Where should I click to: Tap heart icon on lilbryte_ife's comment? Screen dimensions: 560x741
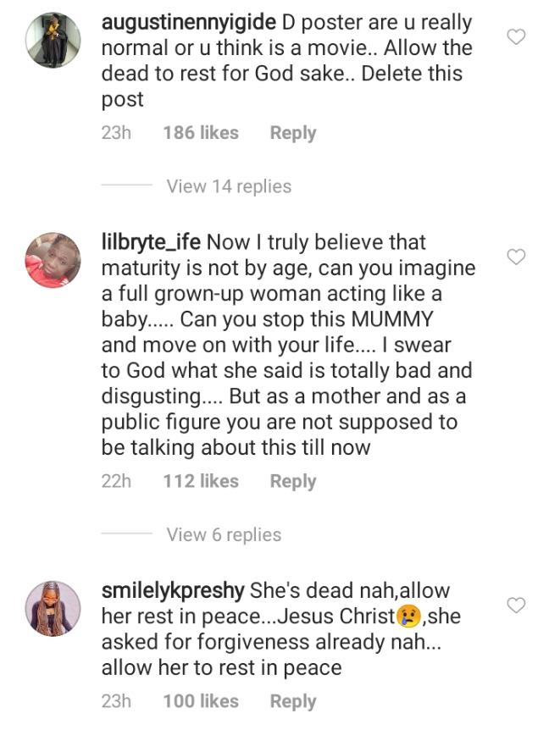click(x=516, y=257)
